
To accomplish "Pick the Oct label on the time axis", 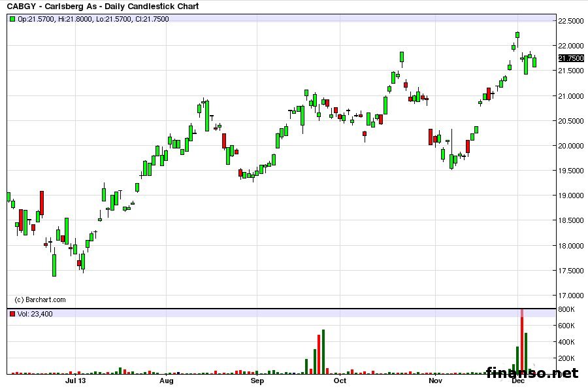I will pos(340,380).
